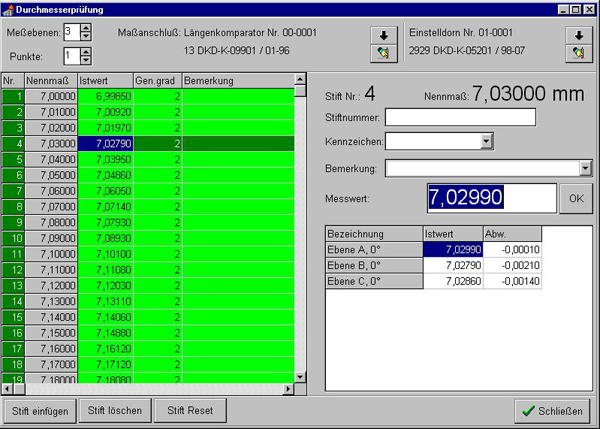Confirm the Messwert with OK button
The height and width of the screenshot is (429, 600).
click(x=576, y=198)
